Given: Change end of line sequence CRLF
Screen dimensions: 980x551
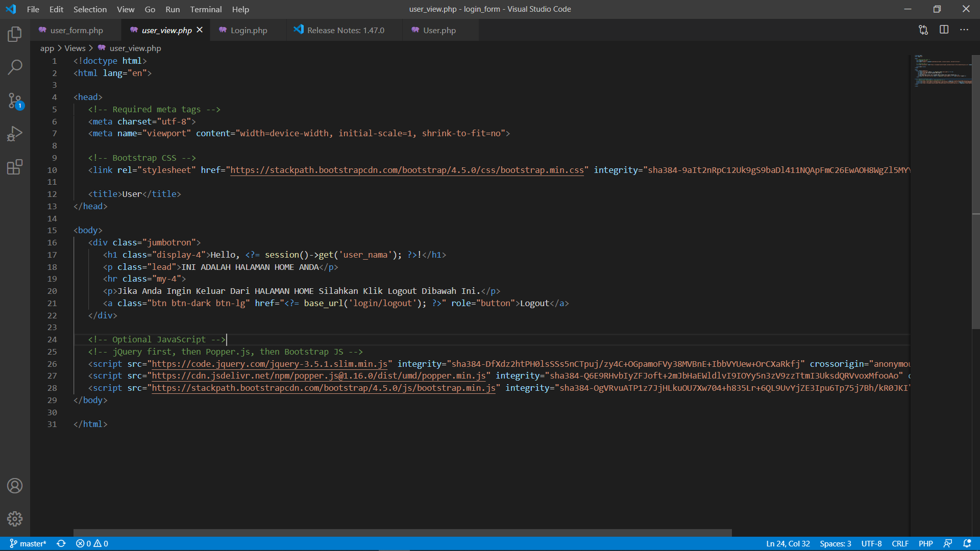Looking at the screenshot, I should pos(900,544).
